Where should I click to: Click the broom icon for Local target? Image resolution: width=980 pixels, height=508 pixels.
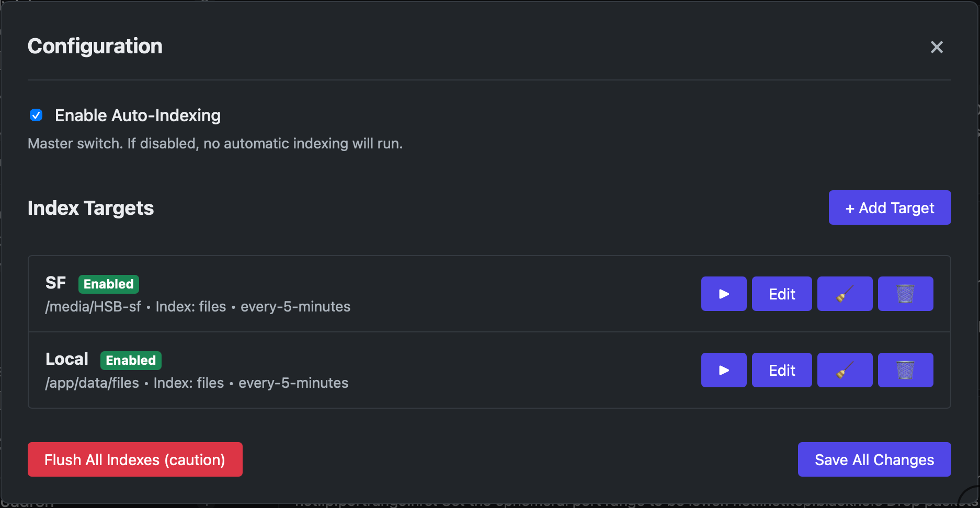845,370
